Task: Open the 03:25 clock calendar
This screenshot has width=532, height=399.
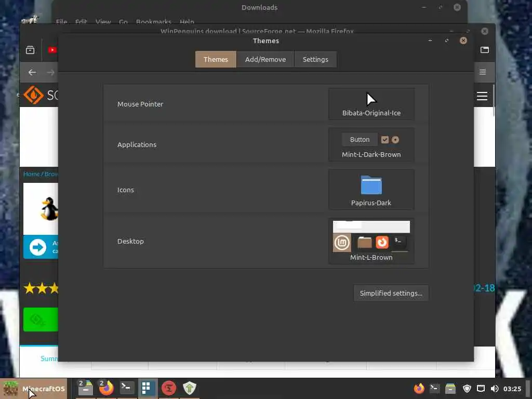Action: pos(512,389)
